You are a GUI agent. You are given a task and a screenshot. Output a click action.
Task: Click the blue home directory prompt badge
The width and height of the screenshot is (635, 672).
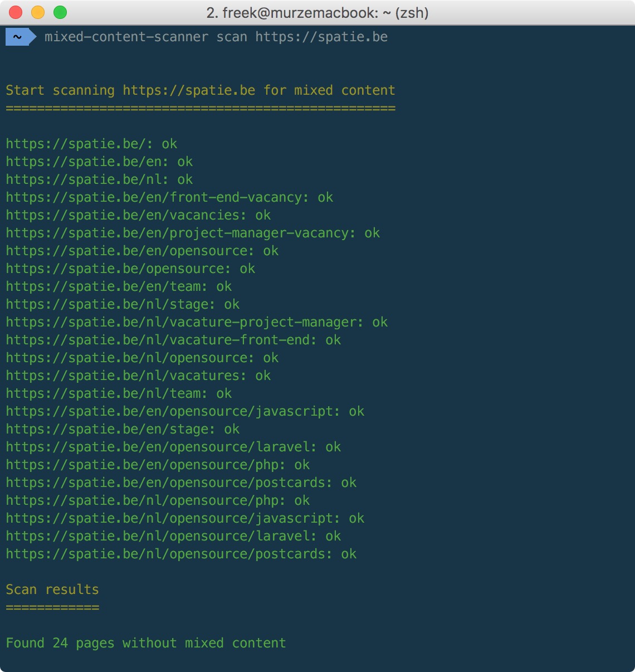pos(21,37)
